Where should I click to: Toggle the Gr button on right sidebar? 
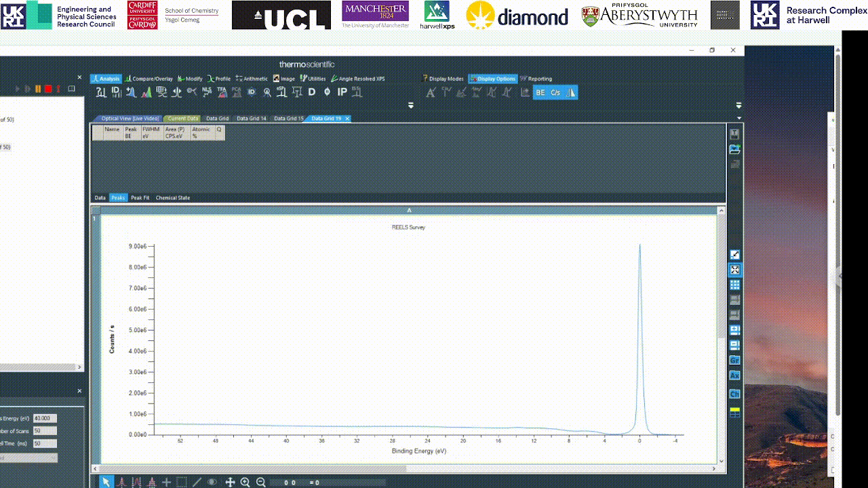click(x=734, y=361)
